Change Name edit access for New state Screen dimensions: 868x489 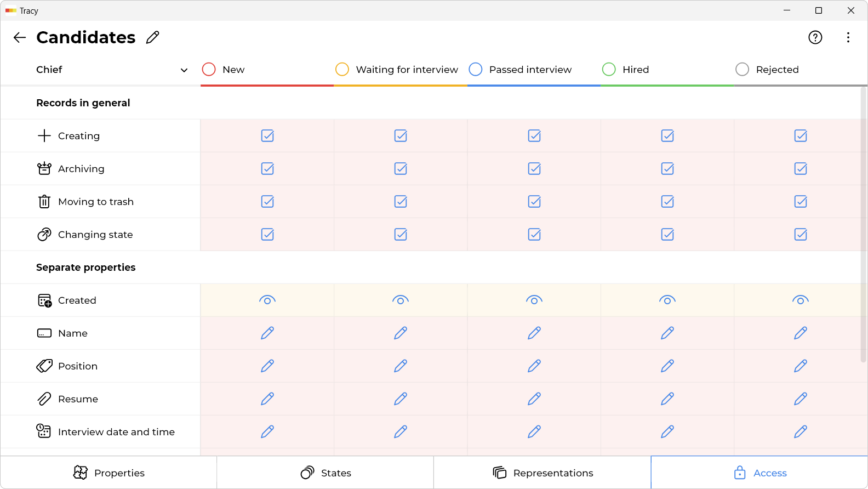click(267, 333)
